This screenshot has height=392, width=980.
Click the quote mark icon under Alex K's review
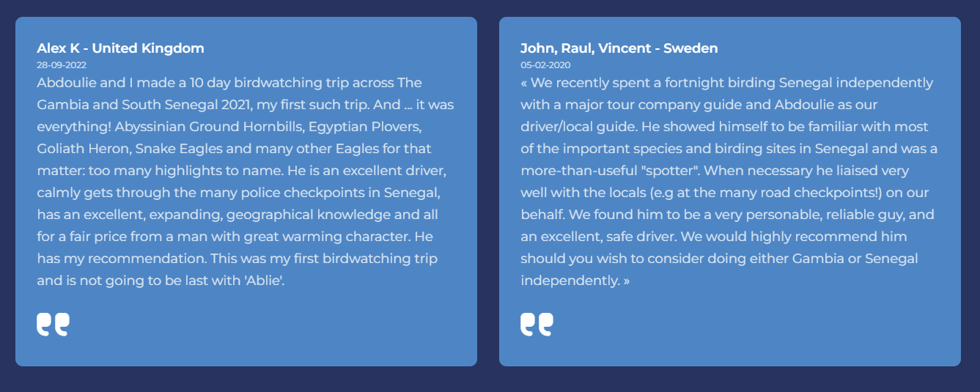[x=53, y=325]
